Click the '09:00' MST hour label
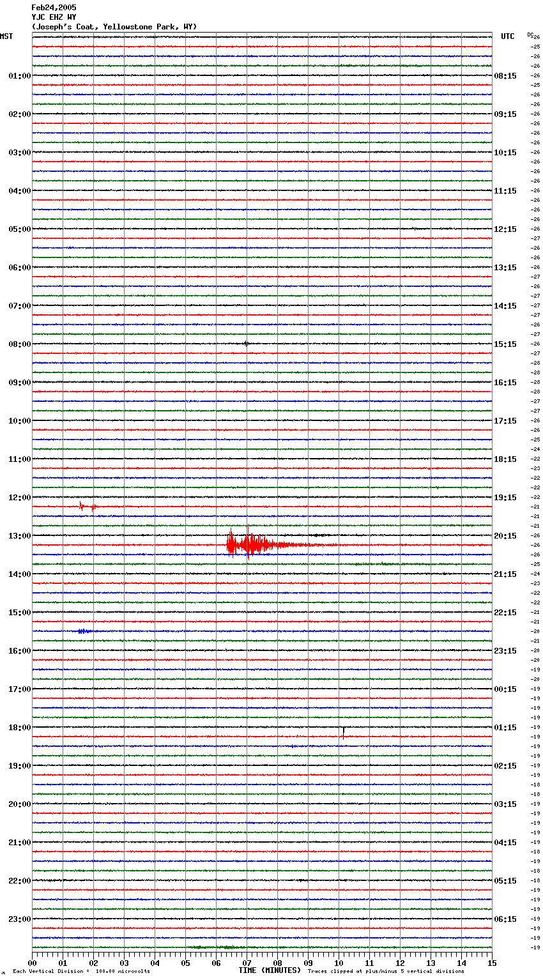 (x=20, y=383)
